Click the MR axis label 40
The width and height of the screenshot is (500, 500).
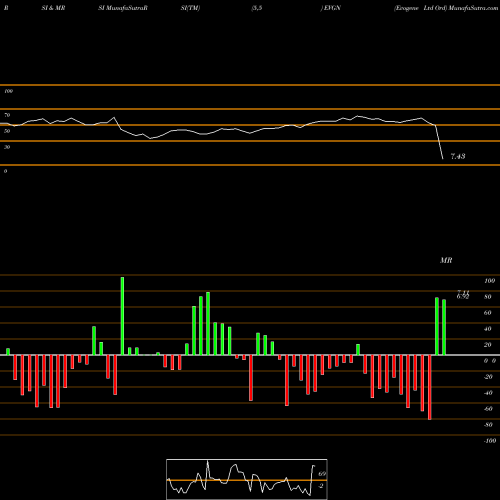pyautogui.click(x=488, y=329)
